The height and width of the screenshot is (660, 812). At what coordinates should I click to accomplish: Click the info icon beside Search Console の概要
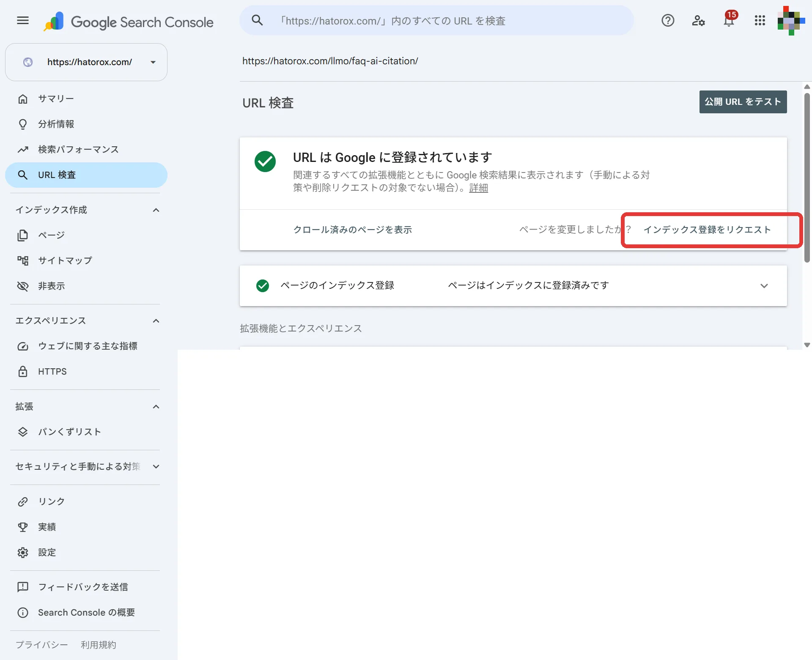pos(23,612)
